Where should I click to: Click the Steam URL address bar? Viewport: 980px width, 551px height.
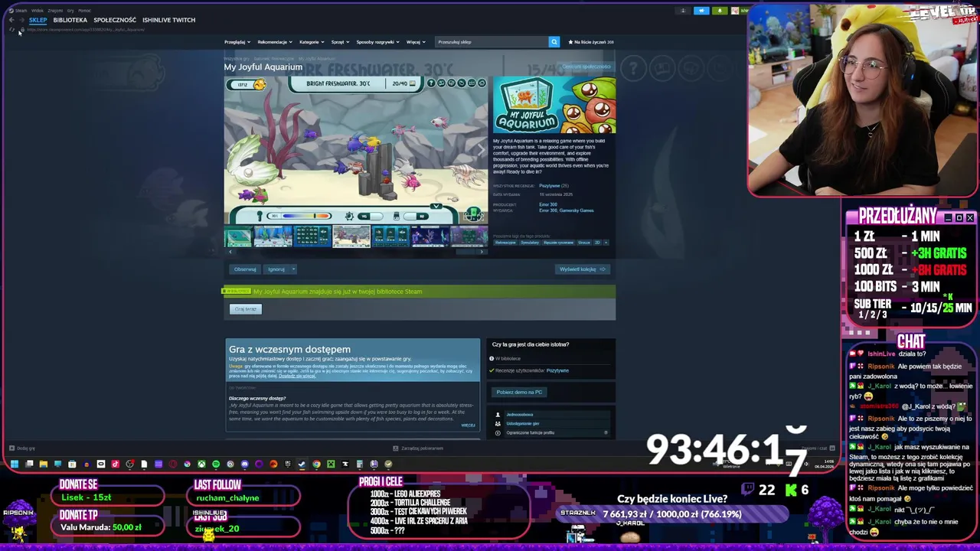86,30
